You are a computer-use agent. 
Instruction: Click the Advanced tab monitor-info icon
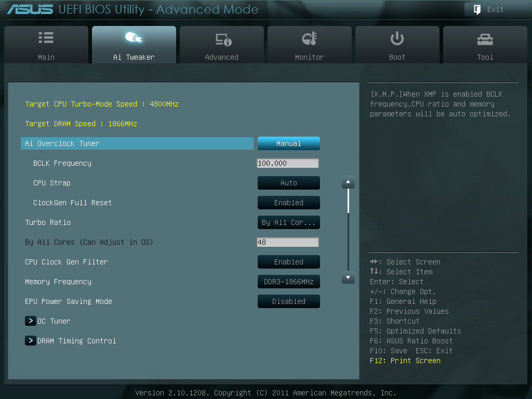coord(223,39)
